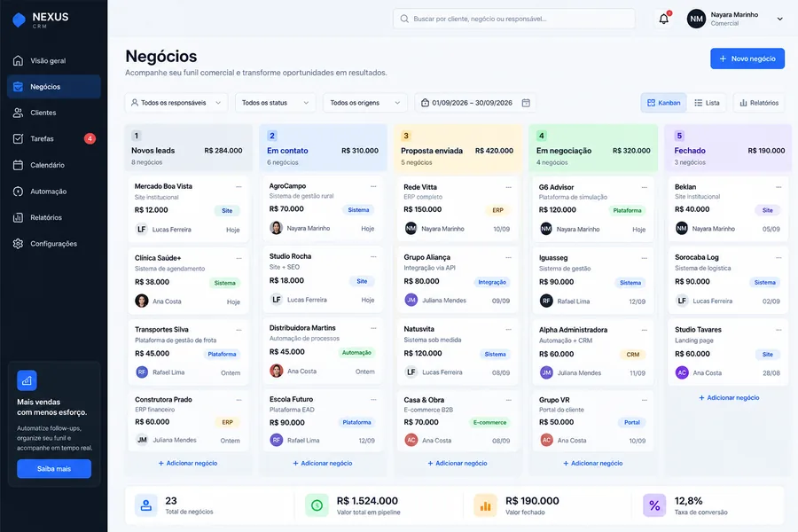Open Configurações in sidebar
Screen dimensions: 798x532
coord(54,244)
